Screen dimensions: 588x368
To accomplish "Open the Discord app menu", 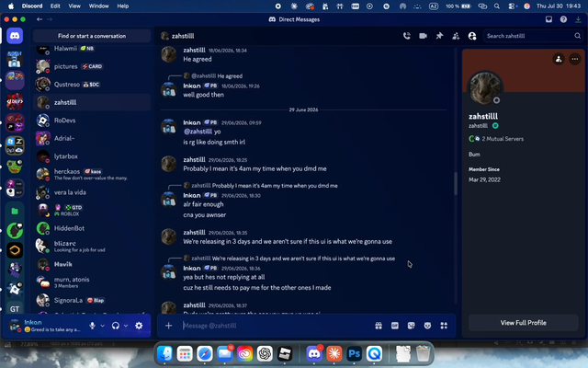I will [x=32, y=6].
